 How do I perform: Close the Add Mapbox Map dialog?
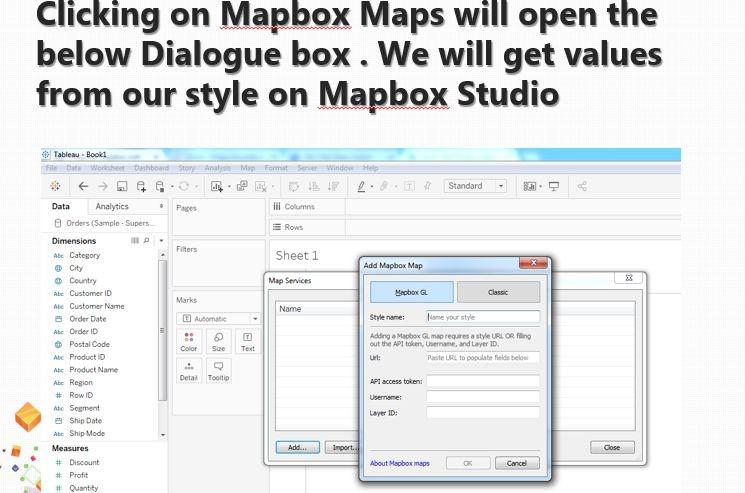pyautogui.click(x=533, y=263)
